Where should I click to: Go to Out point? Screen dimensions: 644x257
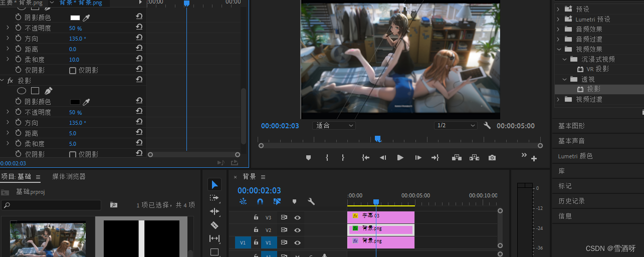[x=435, y=157]
